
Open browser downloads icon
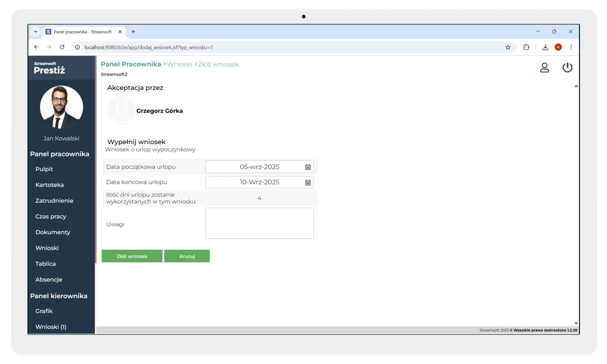(x=545, y=47)
